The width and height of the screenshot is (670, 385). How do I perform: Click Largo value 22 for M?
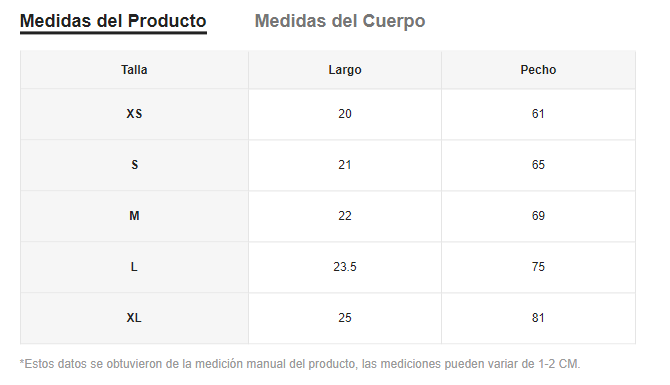(x=345, y=216)
